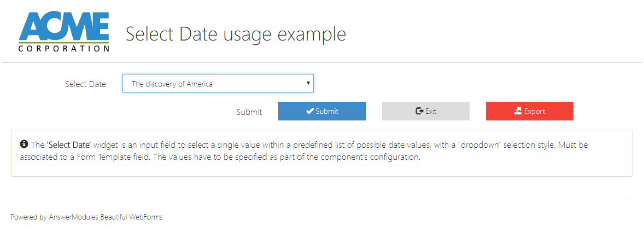
Task: Click the 'Submit' label left of buttons
Action: 249,112
